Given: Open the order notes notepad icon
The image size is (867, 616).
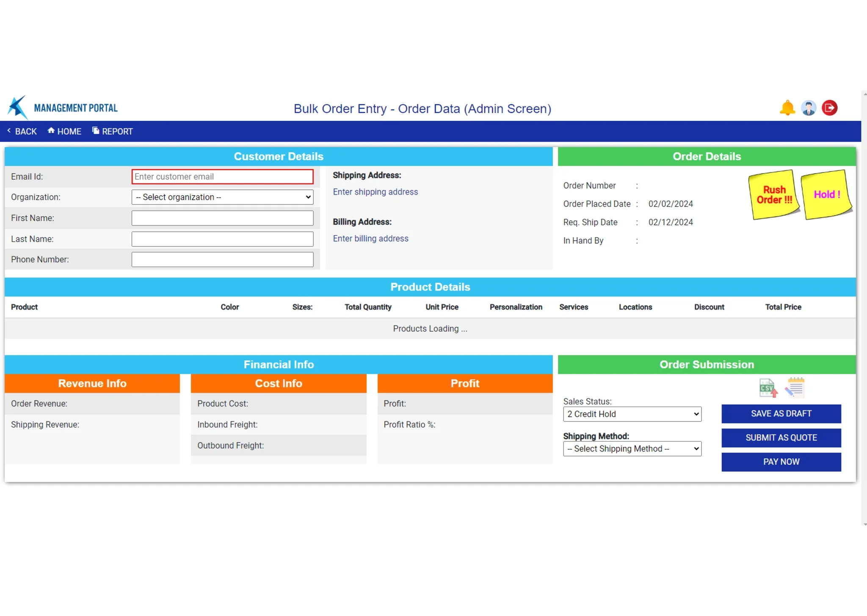Looking at the screenshot, I should click(795, 388).
